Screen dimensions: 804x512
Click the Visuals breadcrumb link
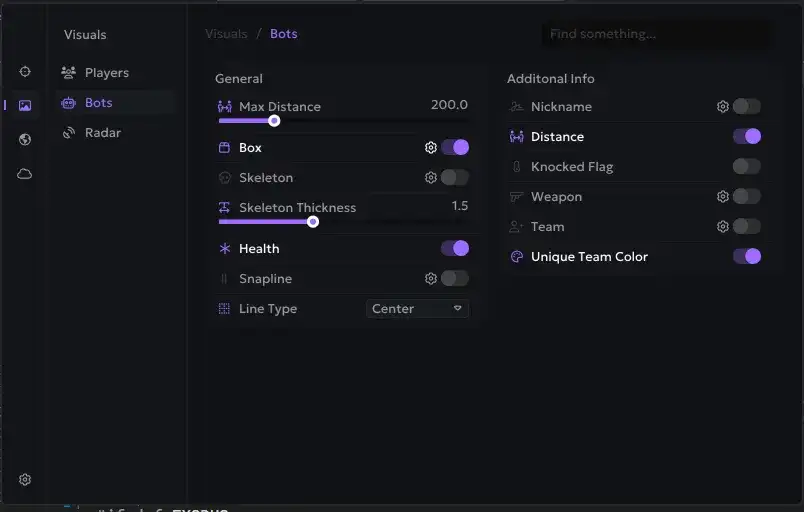[x=226, y=34]
